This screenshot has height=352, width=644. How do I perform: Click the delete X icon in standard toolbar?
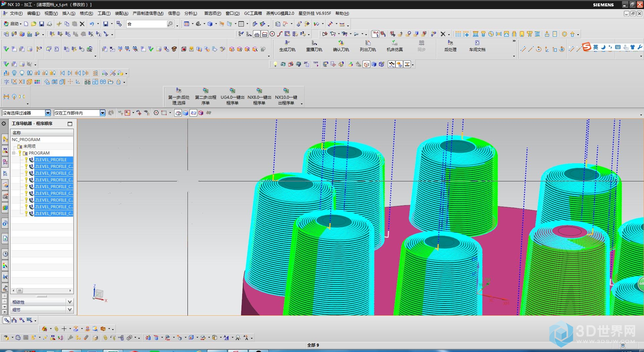(82, 24)
